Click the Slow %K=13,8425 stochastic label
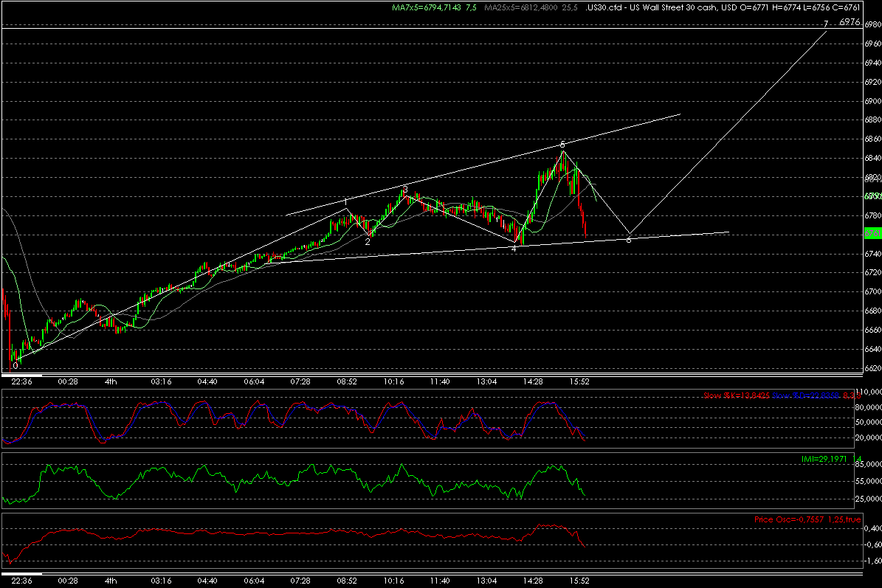882x588 pixels. (x=737, y=395)
